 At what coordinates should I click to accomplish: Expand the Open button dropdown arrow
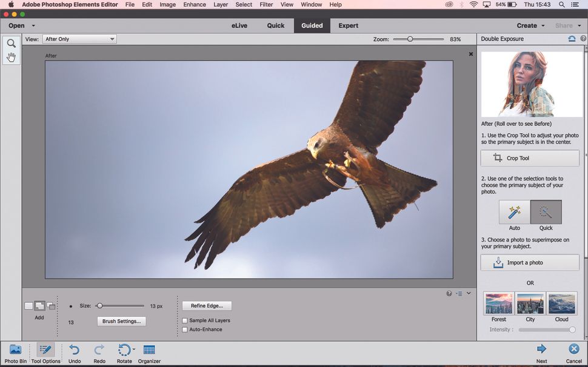pos(33,25)
